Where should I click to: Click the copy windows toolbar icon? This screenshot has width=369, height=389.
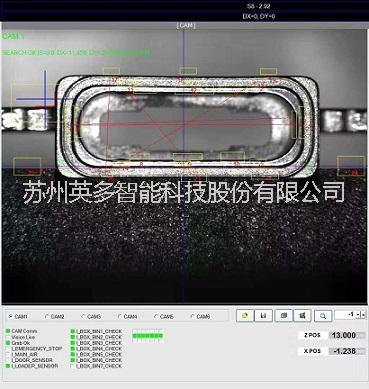[284, 315]
